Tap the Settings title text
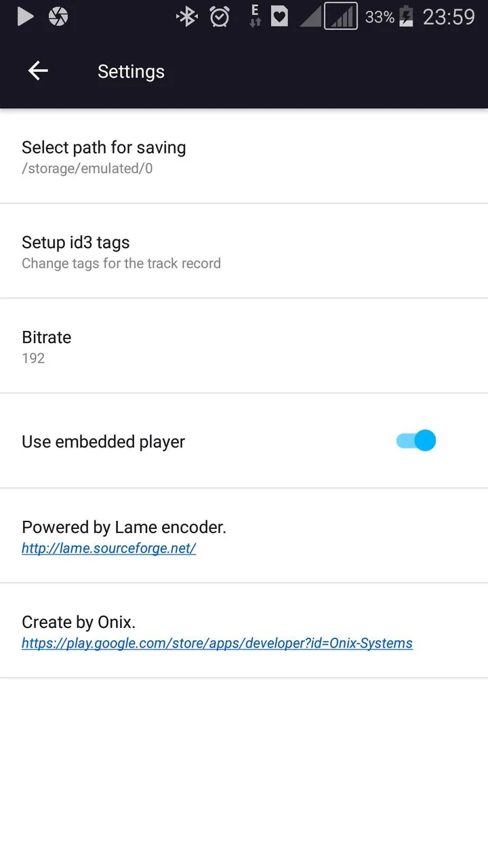 pyautogui.click(x=131, y=72)
